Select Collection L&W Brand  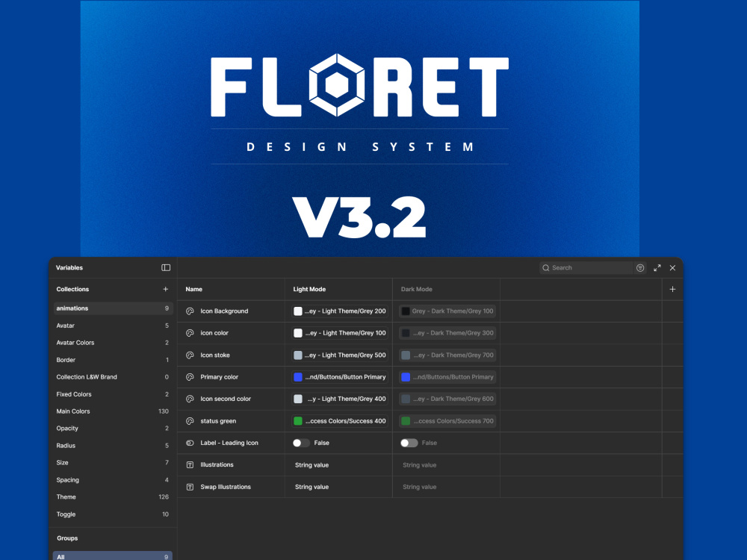point(113,376)
